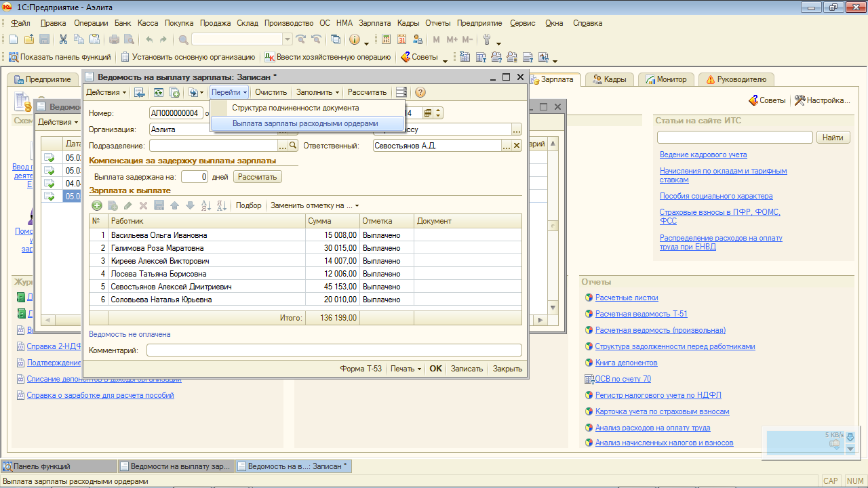Switch to the Кадры tab

coord(610,79)
